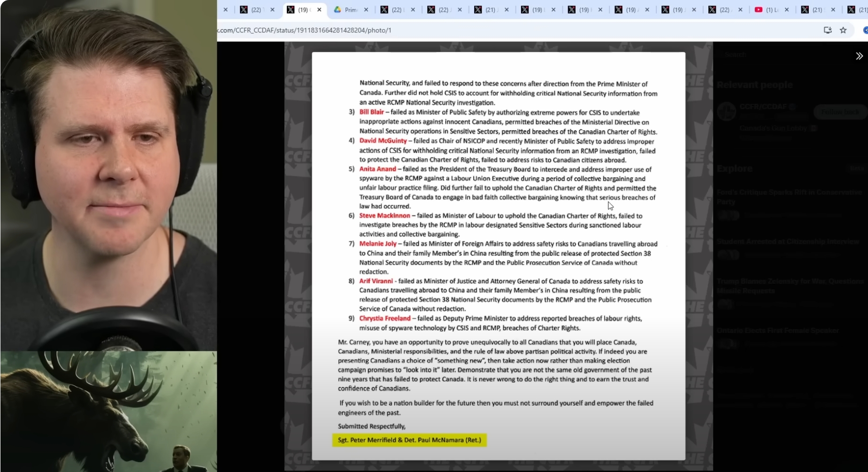Viewport: 868px width, 472px height.
Task: Open the Student Arrested at Citizenship Interview story
Action: pyautogui.click(x=787, y=241)
